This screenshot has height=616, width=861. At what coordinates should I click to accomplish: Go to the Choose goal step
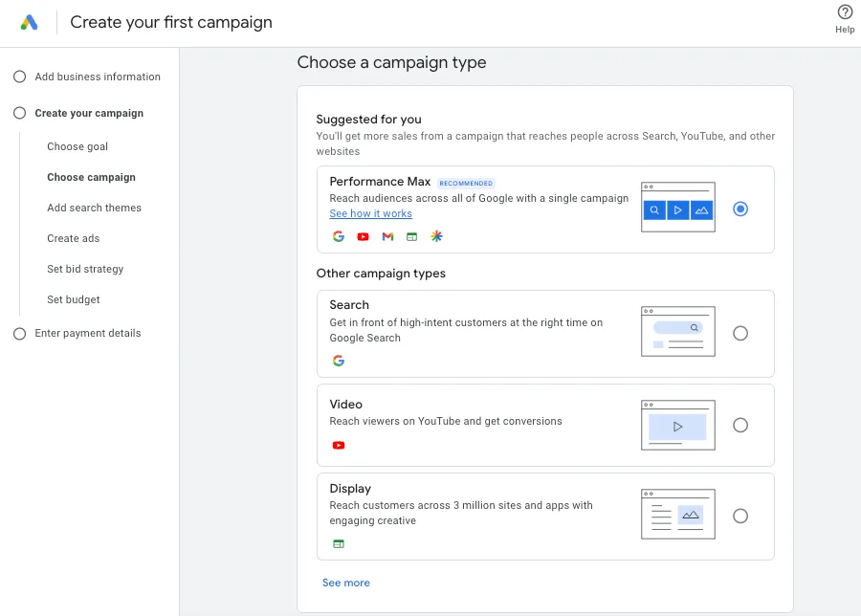(x=77, y=146)
